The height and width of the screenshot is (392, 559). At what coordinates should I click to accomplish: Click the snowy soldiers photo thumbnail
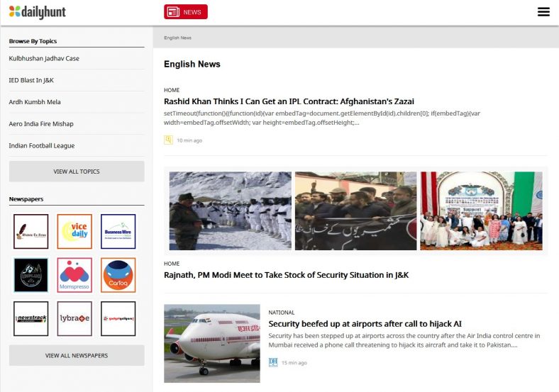coord(231,211)
